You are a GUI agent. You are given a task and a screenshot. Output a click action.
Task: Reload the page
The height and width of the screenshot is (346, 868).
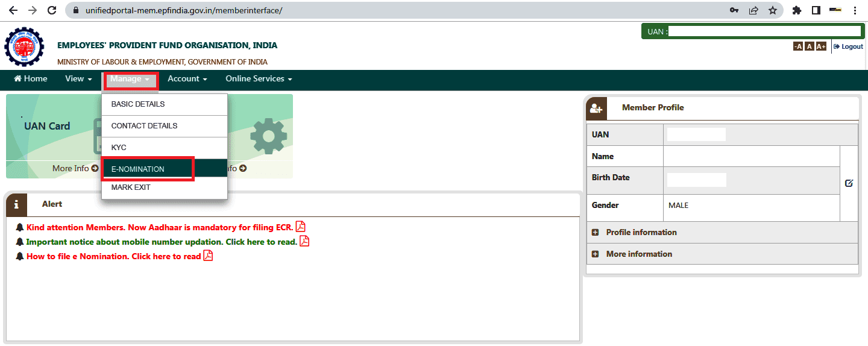[x=52, y=10]
